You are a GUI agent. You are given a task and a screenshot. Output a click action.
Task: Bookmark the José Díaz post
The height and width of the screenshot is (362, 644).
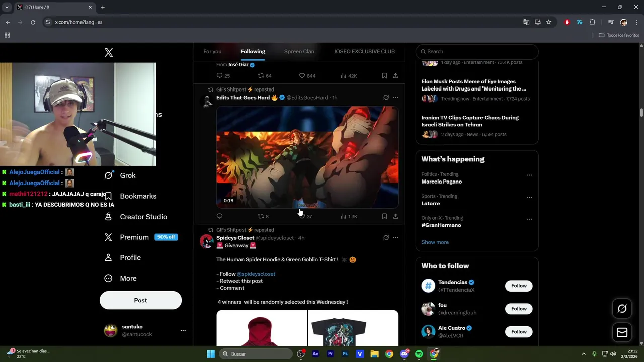click(x=384, y=76)
